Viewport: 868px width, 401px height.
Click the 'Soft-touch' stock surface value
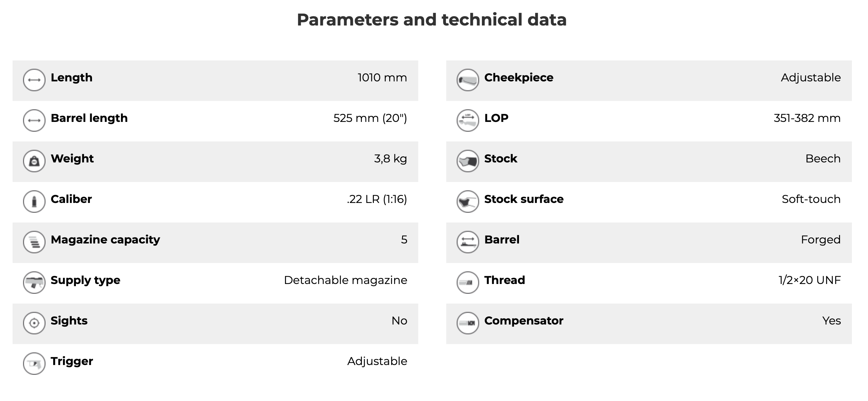(811, 199)
